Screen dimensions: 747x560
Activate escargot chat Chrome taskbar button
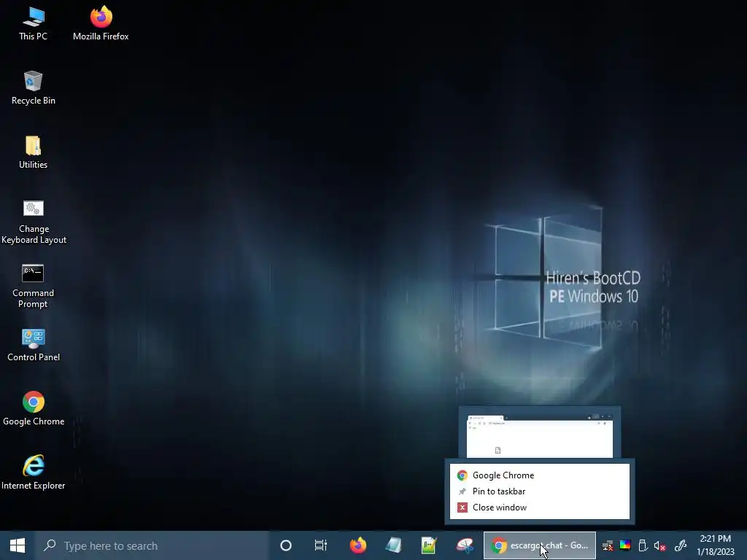point(540,545)
